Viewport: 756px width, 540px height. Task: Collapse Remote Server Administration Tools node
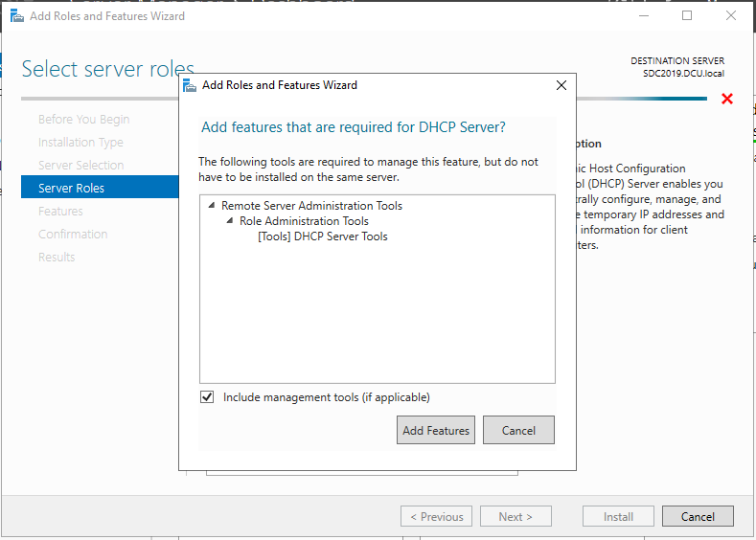[212, 206]
